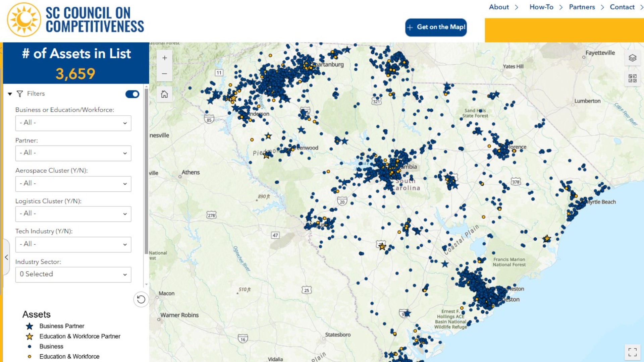Open the basemap gallery grid

[x=632, y=78]
